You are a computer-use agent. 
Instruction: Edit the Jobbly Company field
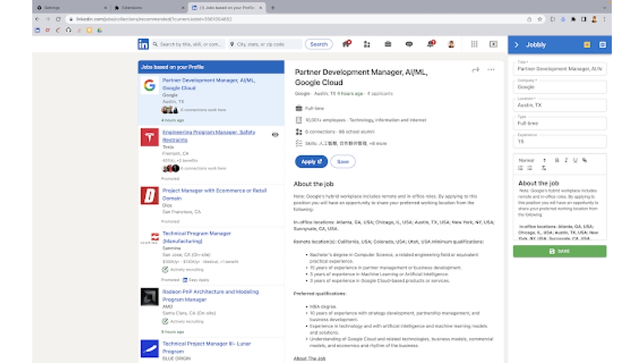[560, 86]
